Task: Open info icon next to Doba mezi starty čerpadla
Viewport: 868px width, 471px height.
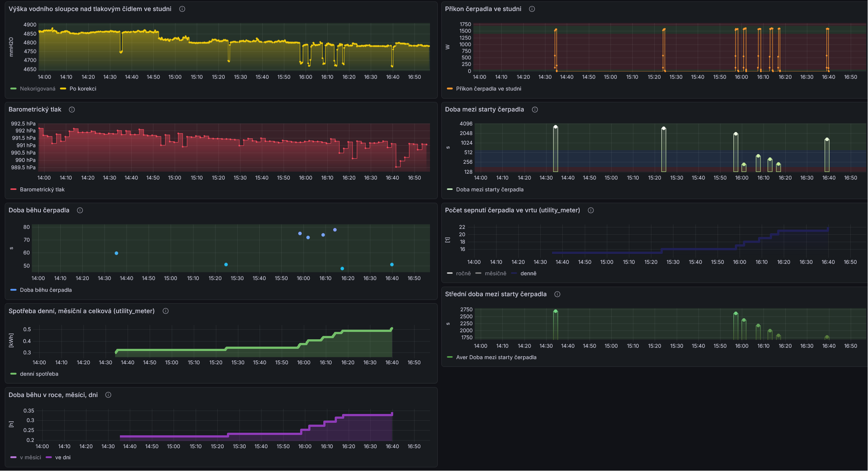Action: click(x=535, y=110)
